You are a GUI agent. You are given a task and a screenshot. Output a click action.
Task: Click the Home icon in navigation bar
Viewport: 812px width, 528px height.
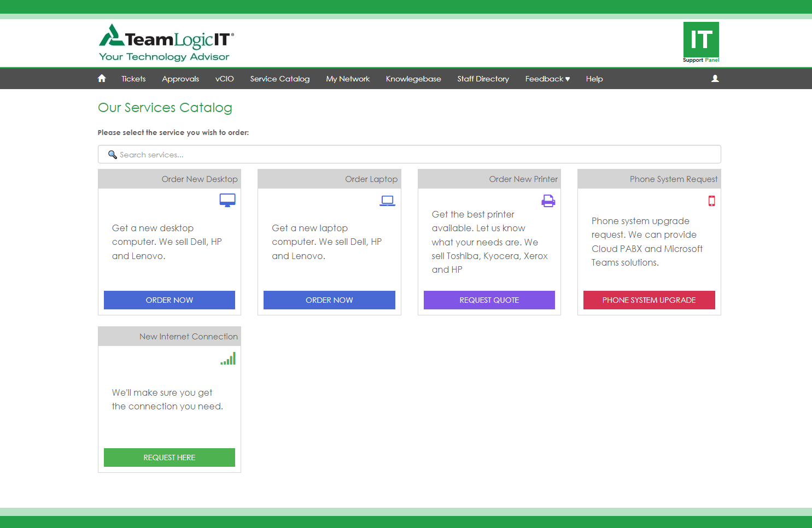tap(102, 79)
